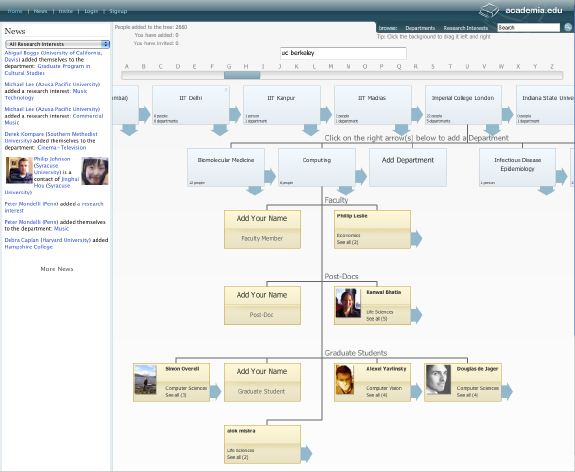This screenshot has width=575, height=472.
Task: Click right arrow on alok mishra card
Action: 306,453
